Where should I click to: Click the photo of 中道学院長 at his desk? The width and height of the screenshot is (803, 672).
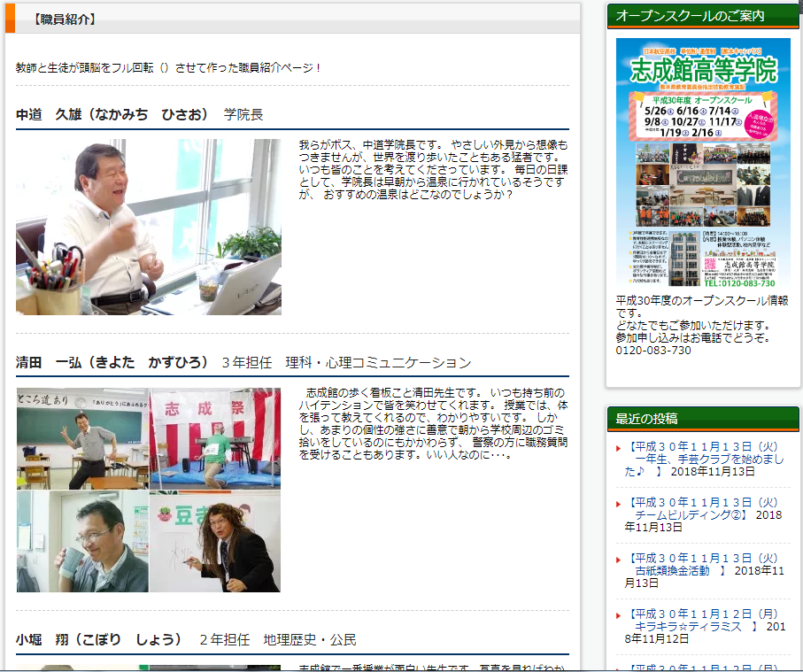149,227
